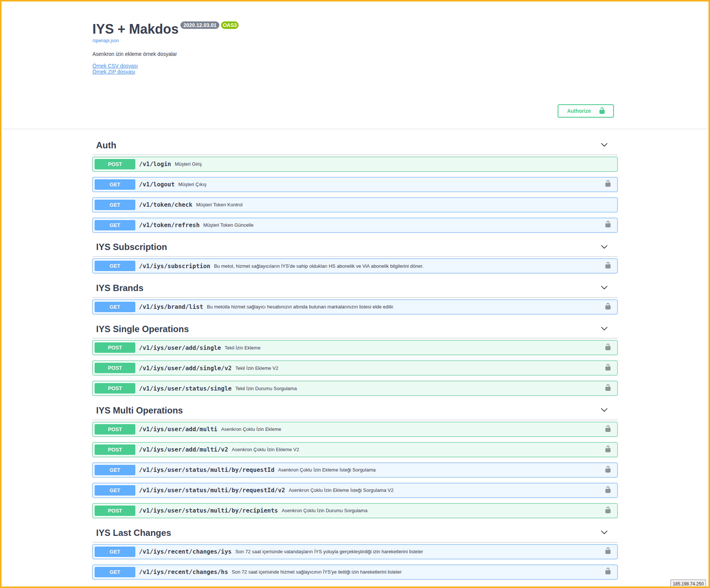Image resolution: width=710 pixels, height=588 pixels.
Task: Click the lock icon on /v1/logout row
Action: (608, 184)
